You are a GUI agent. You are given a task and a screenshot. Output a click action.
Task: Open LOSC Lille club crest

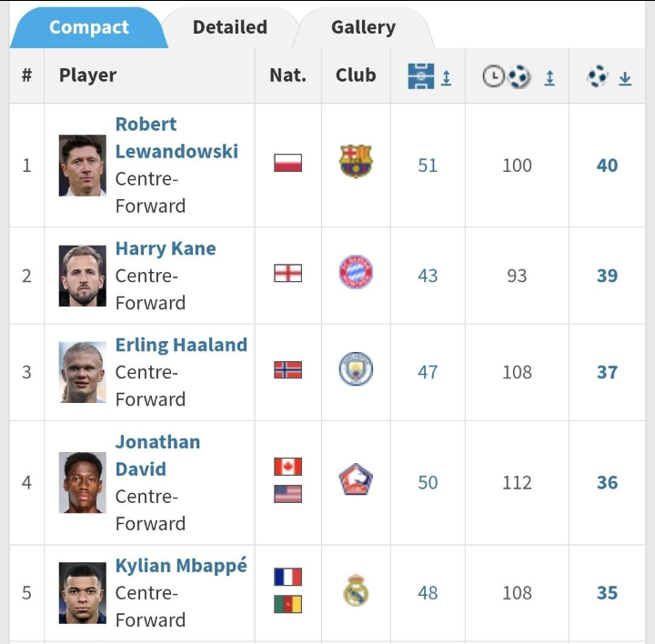pyautogui.click(x=356, y=480)
